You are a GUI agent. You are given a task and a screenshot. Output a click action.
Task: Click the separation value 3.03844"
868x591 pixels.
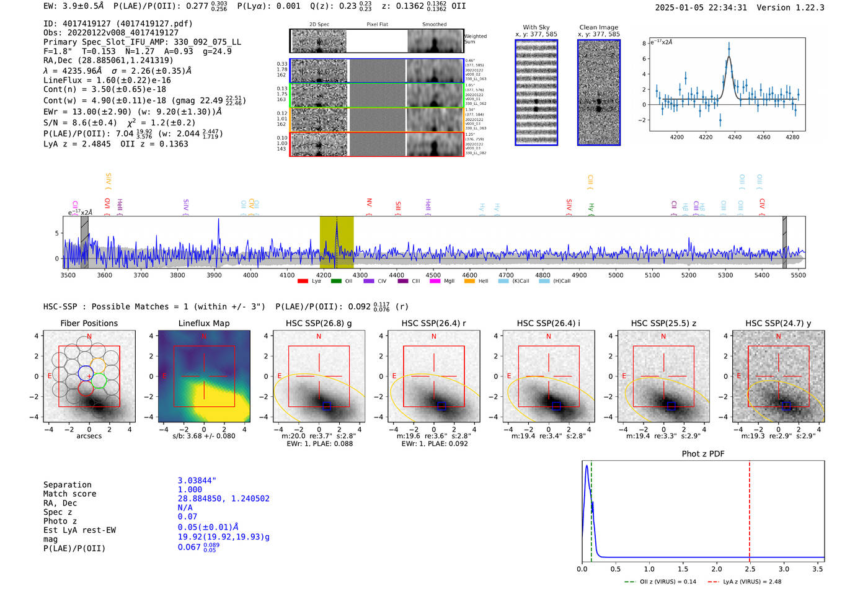(x=197, y=481)
